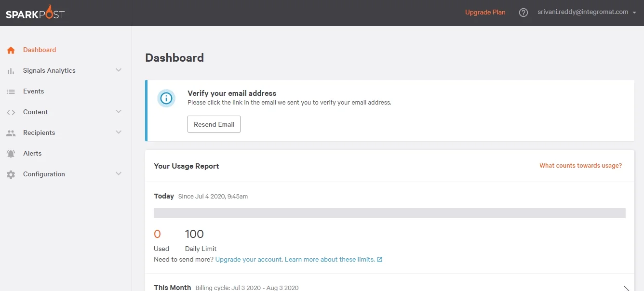Viewport: 644px width, 291px height.
Task: Click the Events list icon
Action: coord(11,92)
